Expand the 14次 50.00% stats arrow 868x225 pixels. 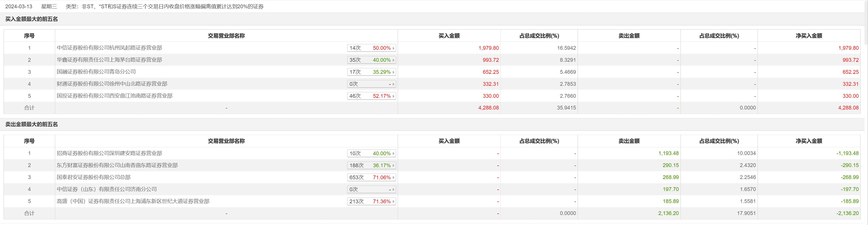coord(393,48)
